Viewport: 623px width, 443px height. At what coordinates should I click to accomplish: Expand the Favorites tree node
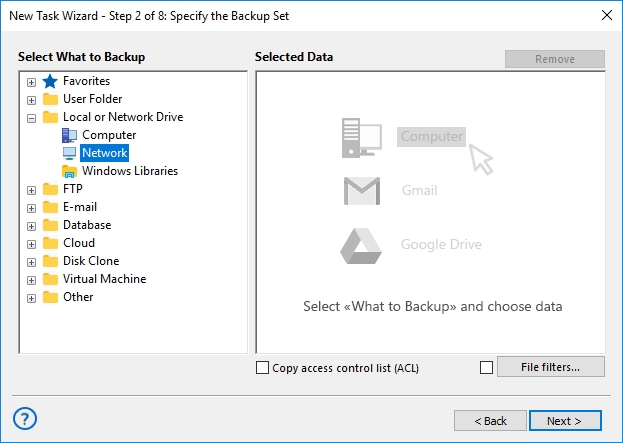click(x=31, y=82)
